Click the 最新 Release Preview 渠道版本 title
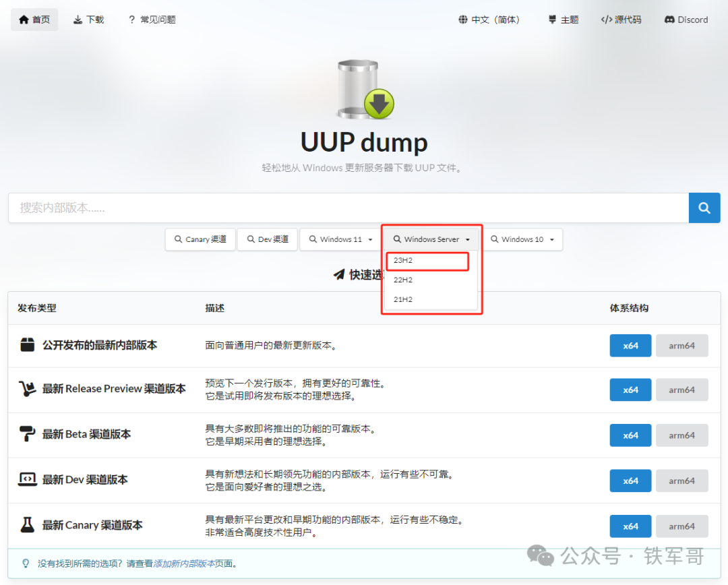The height and width of the screenshot is (585, 728). pos(114,389)
